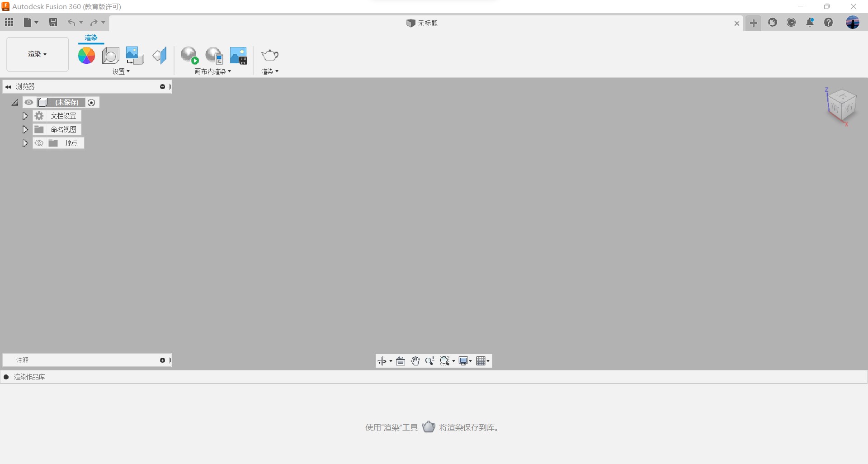Viewport: 868px width, 464px height.
Task: Open Scene Settings tool
Action: [x=110, y=56]
